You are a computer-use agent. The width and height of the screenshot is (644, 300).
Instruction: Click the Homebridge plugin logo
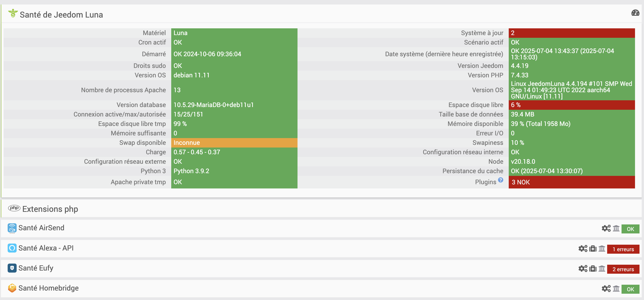(x=12, y=288)
